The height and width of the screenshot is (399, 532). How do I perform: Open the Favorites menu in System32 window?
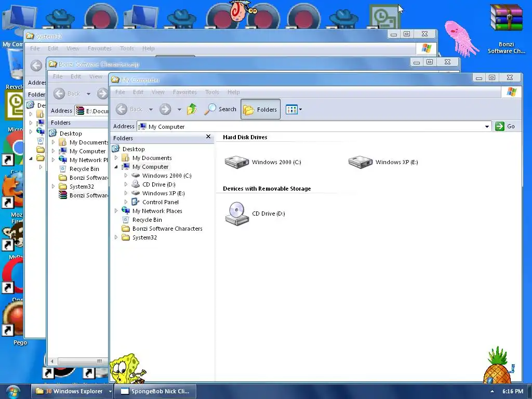[99, 48]
